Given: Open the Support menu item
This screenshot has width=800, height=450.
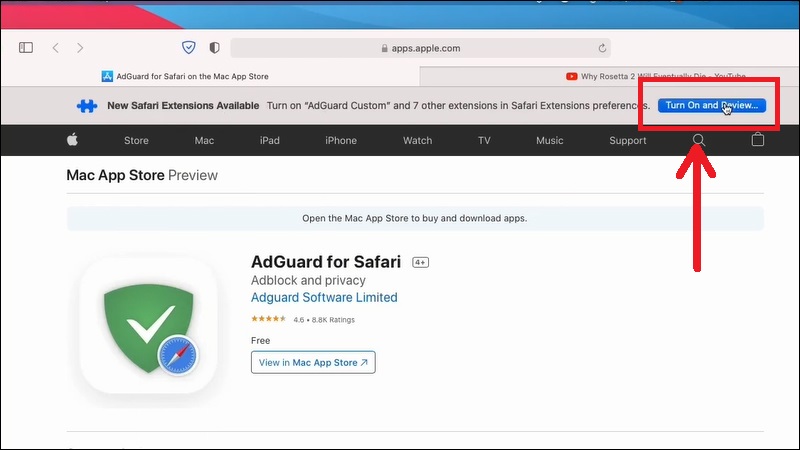Looking at the screenshot, I should tap(628, 140).
